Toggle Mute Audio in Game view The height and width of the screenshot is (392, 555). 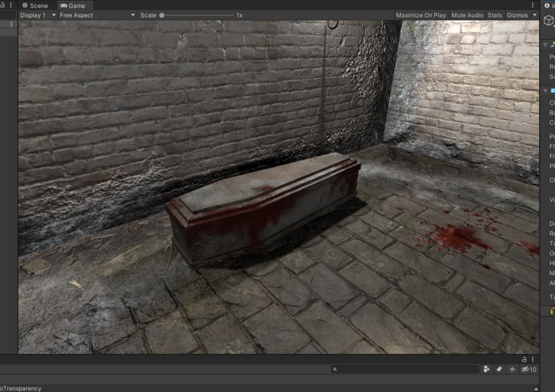(467, 15)
